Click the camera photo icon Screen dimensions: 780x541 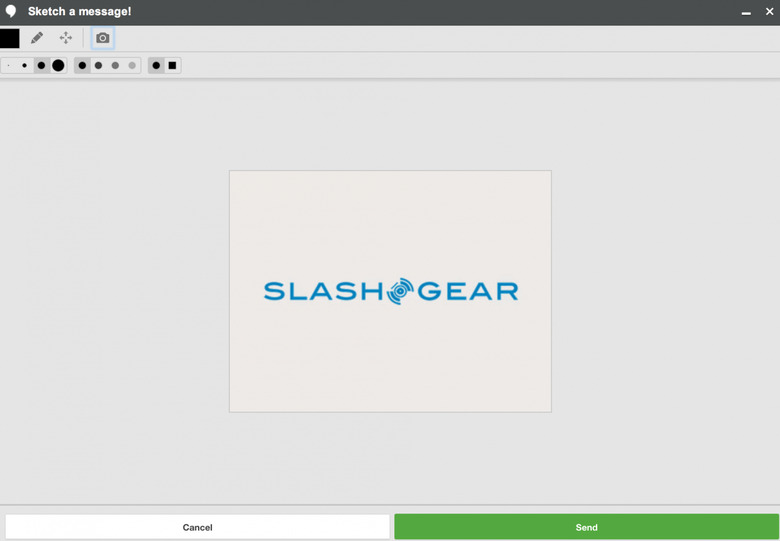(102, 38)
